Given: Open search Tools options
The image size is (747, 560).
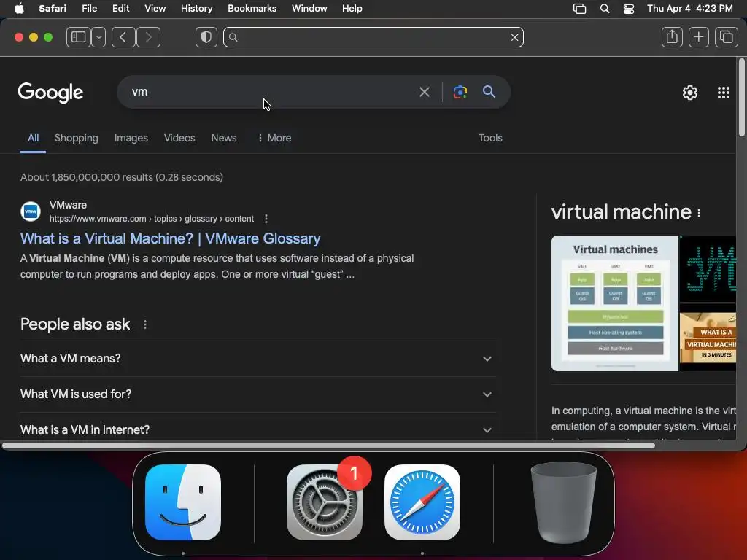Looking at the screenshot, I should 490,138.
